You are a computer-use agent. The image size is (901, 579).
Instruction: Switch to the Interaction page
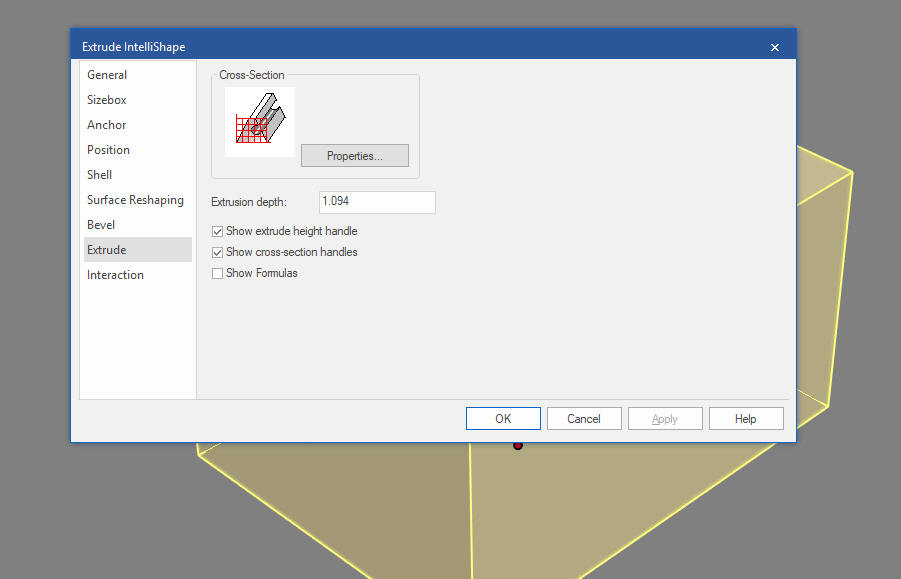(x=137, y=275)
